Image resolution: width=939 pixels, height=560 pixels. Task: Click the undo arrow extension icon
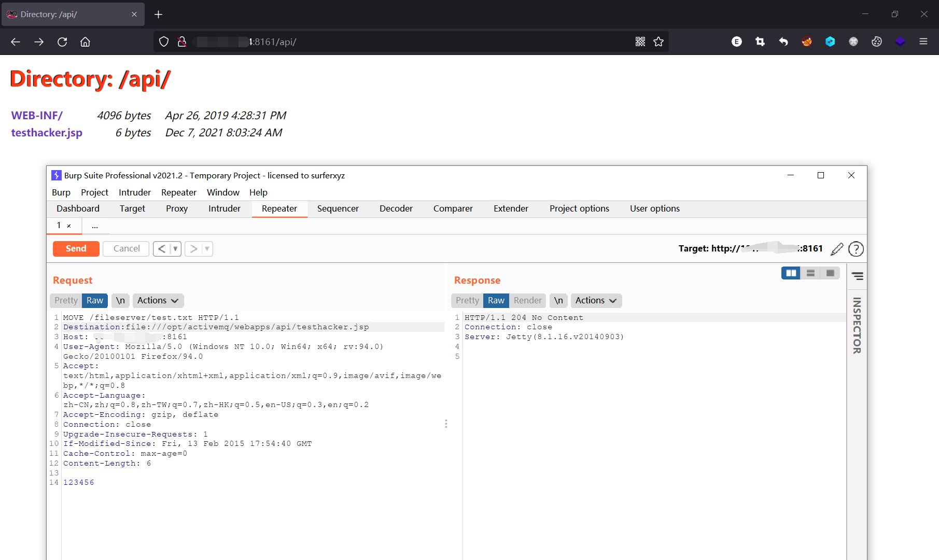point(783,42)
